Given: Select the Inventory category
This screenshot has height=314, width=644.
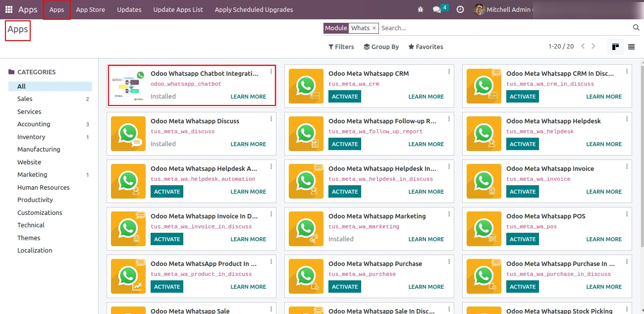Looking at the screenshot, I should pos(50,137).
